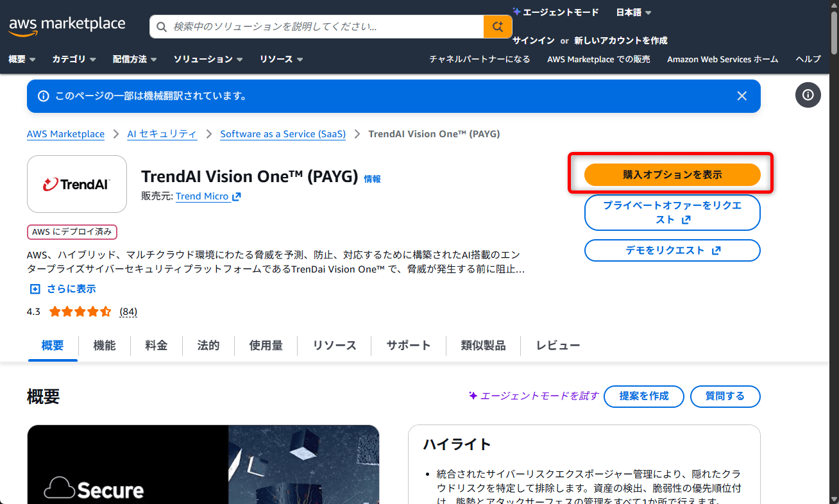Open the AWS Marketplace home logo

point(67,26)
